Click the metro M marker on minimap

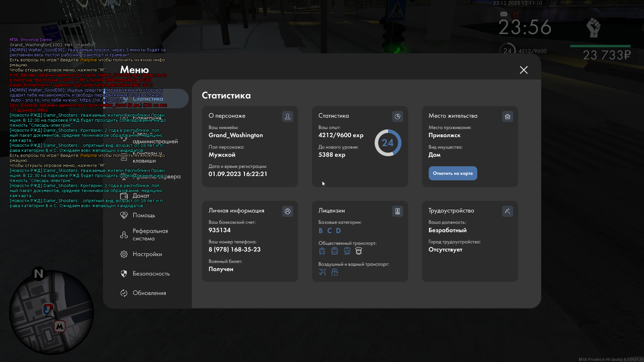coord(60,326)
